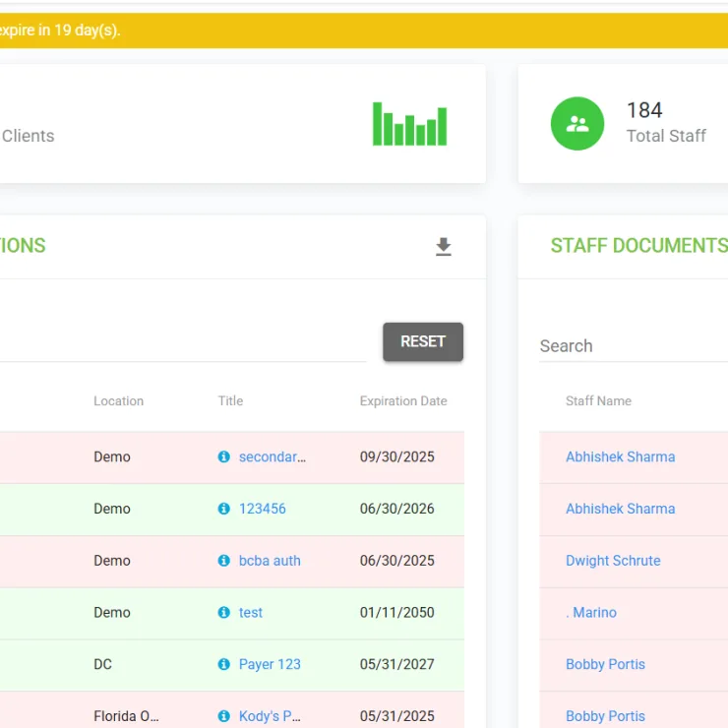Sort by the Location column header
The height and width of the screenshot is (728, 728).
click(x=118, y=401)
